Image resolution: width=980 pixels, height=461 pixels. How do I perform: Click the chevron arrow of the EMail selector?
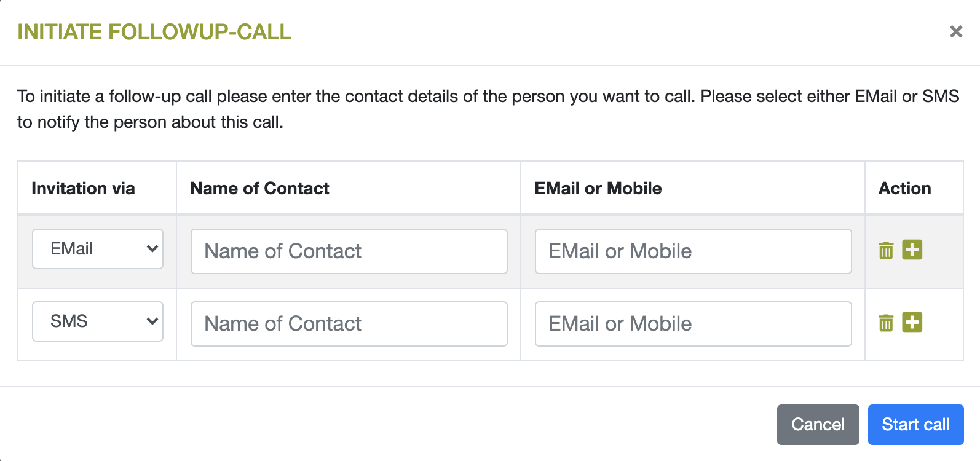point(152,249)
